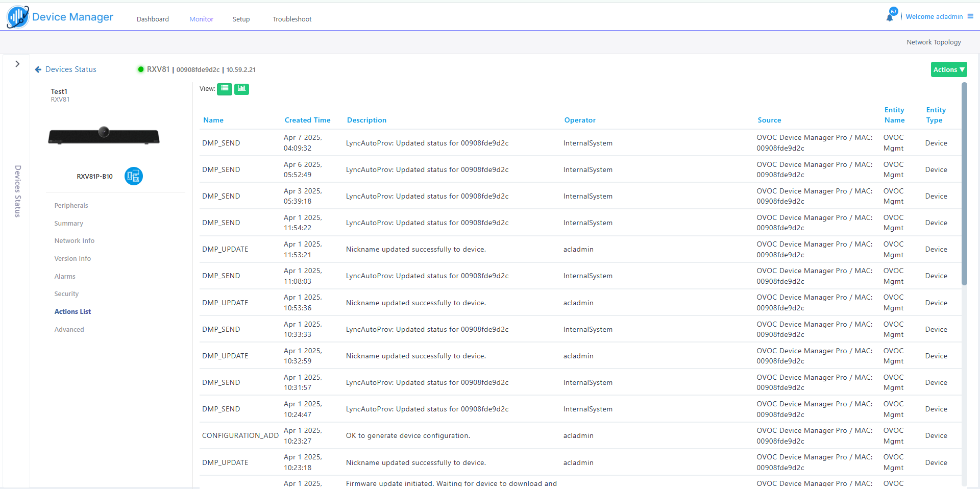The height and width of the screenshot is (489, 980).
Task: Click 'OK to generate device configuration.' description
Action: point(408,435)
